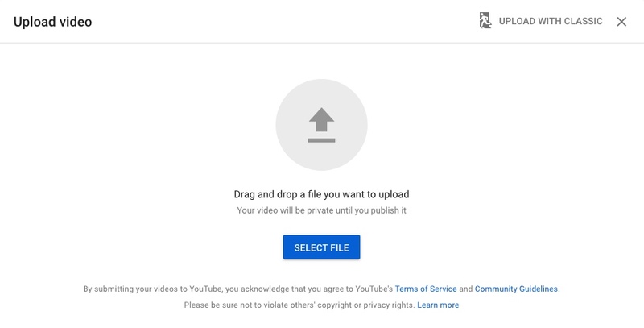Click the Upload with Classic exit icon
Viewport: 644px width, 328px height.
click(485, 22)
